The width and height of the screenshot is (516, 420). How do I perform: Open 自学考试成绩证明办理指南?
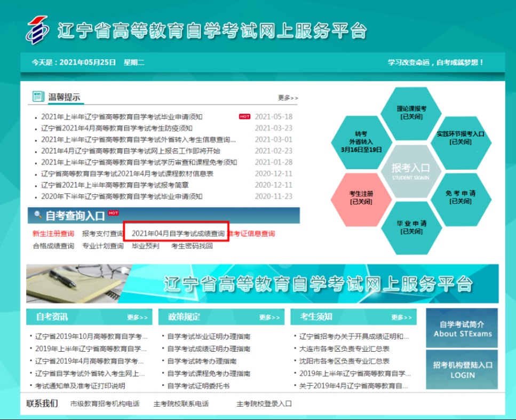[209, 348]
